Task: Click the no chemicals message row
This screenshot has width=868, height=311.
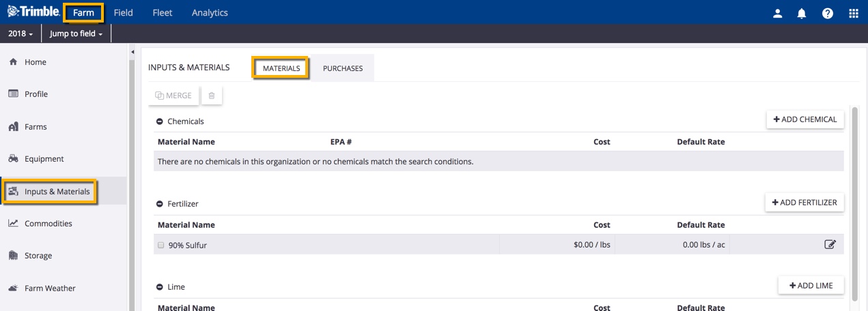Action: click(x=499, y=162)
